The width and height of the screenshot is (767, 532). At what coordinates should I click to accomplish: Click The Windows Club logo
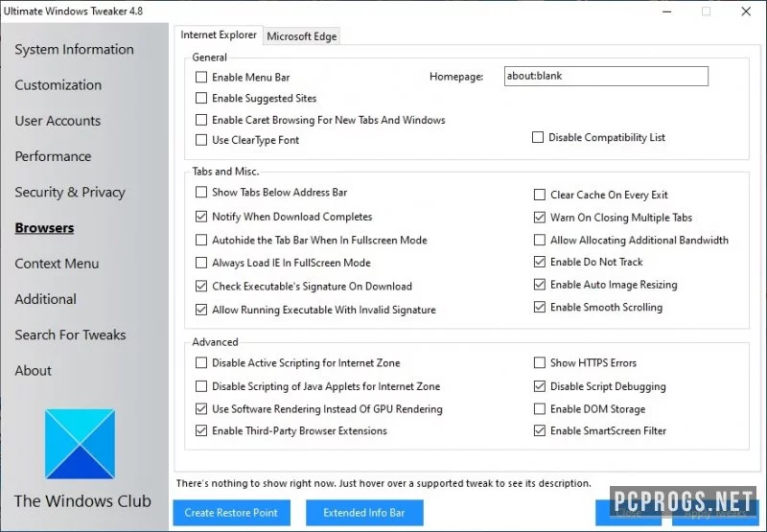pyautogui.click(x=81, y=444)
